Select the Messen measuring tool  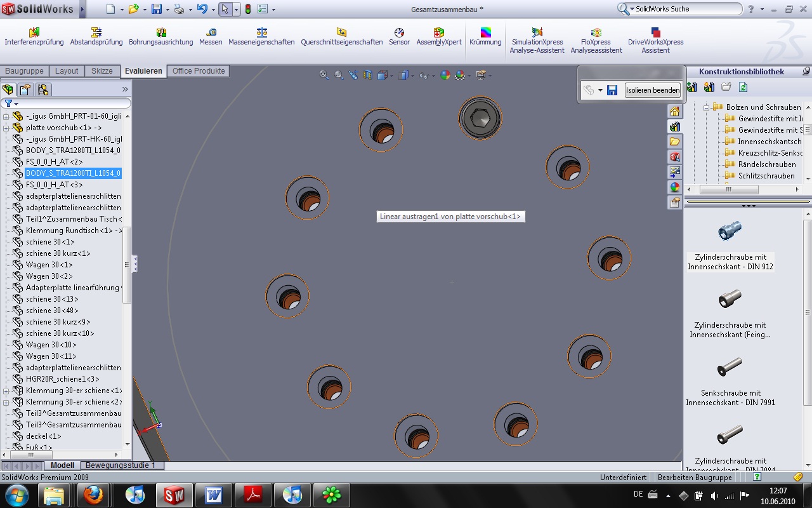coord(211,36)
